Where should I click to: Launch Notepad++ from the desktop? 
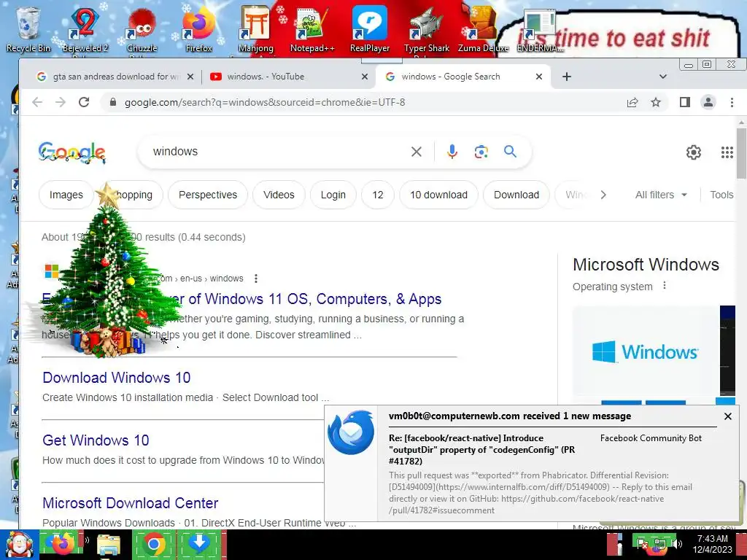click(x=312, y=29)
